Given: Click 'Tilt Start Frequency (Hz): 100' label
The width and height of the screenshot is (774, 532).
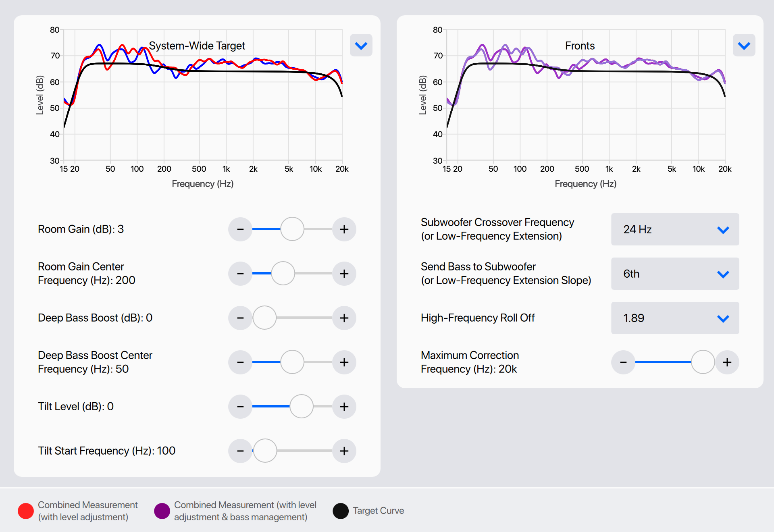Looking at the screenshot, I should pos(106,451).
